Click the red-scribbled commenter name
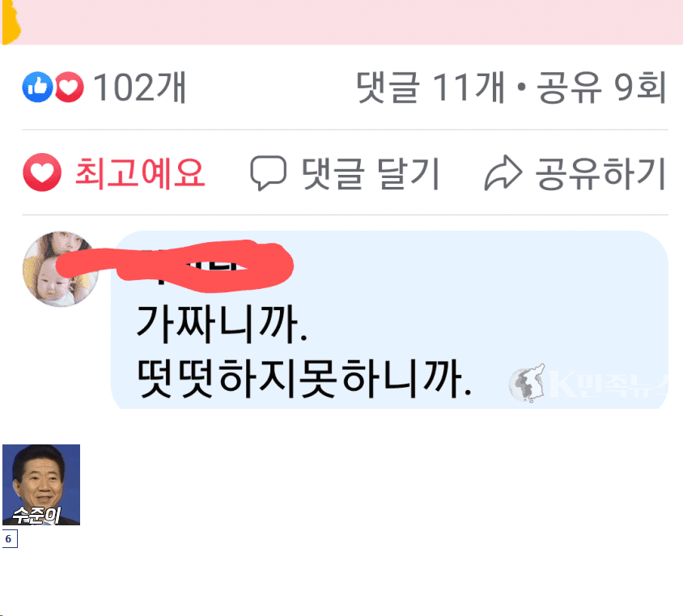This screenshot has width=683, height=616. point(205,266)
